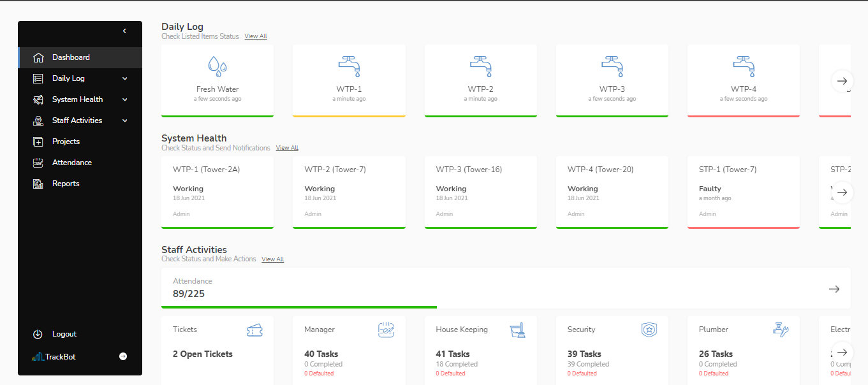
Task: Collapse the sidebar with the chevron
Action: point(124,31)
